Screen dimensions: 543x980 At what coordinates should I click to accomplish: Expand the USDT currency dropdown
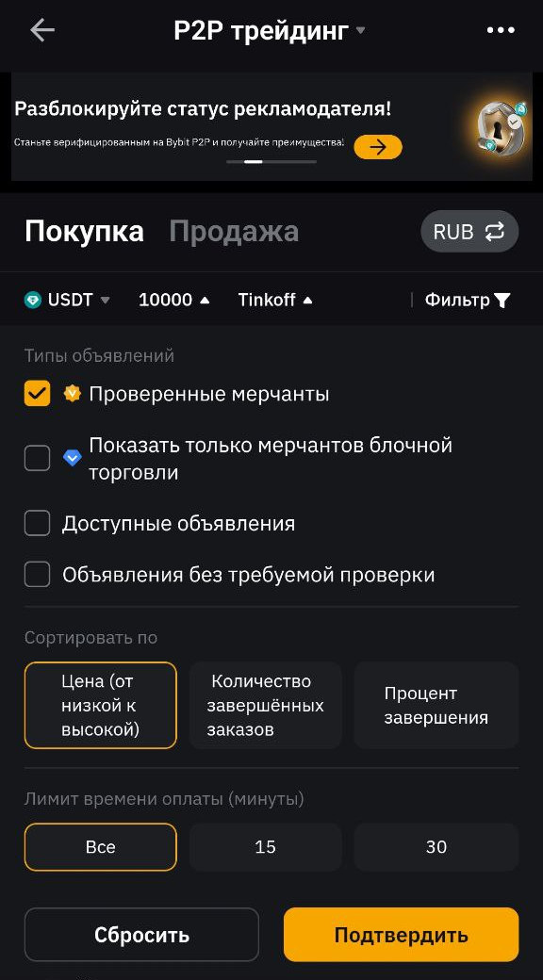click(104, 300)
